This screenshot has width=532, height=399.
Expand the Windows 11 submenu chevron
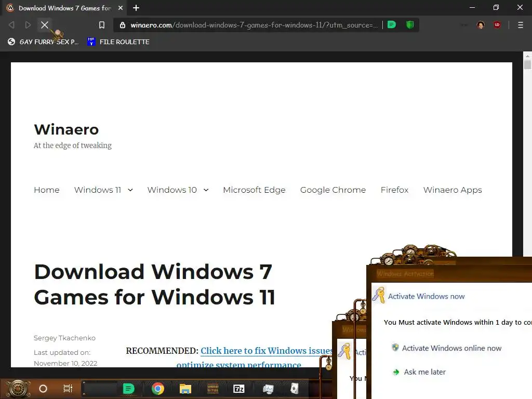(130, 190)
